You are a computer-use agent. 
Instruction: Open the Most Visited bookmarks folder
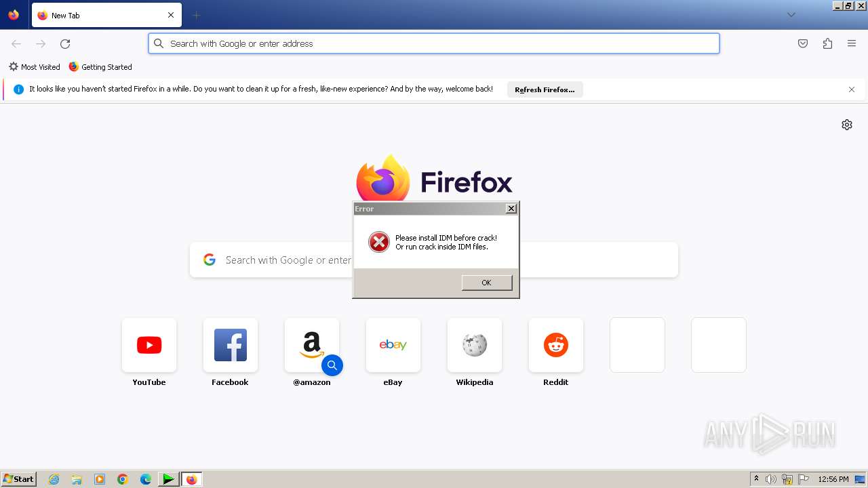coord(34,67)
